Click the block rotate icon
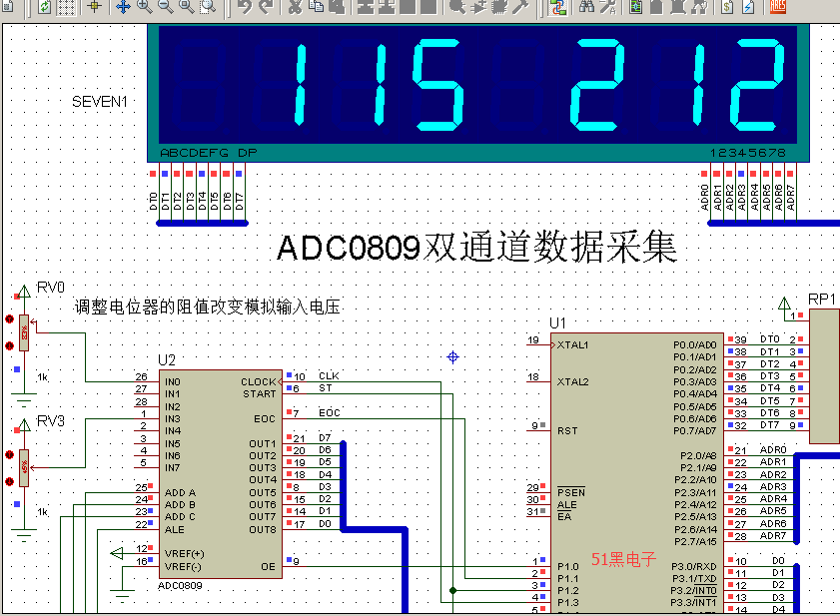This screenshot has width=840, height=616. (x=408, y=7)
